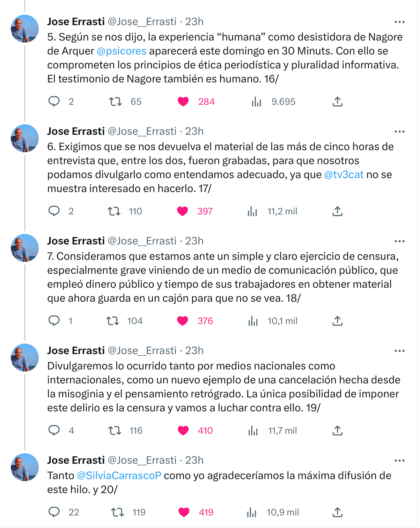This screenshot has width=420, height=528.
Task: Open the @psicores mention link
Action: [121, 51]
